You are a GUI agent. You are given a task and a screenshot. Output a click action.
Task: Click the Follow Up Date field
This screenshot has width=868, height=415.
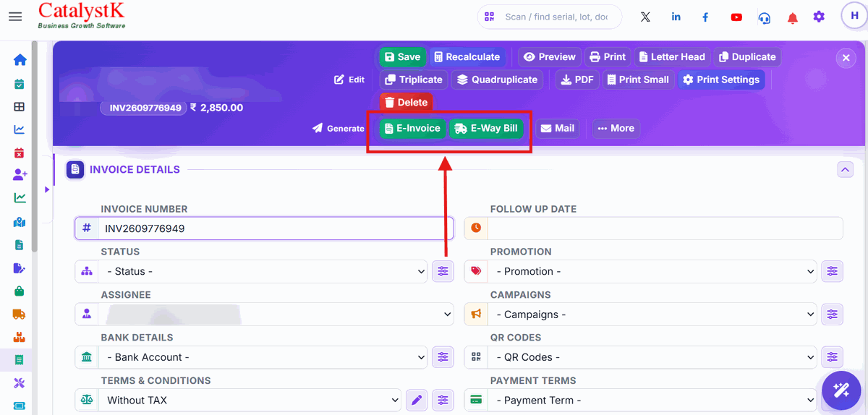[665, 228]
